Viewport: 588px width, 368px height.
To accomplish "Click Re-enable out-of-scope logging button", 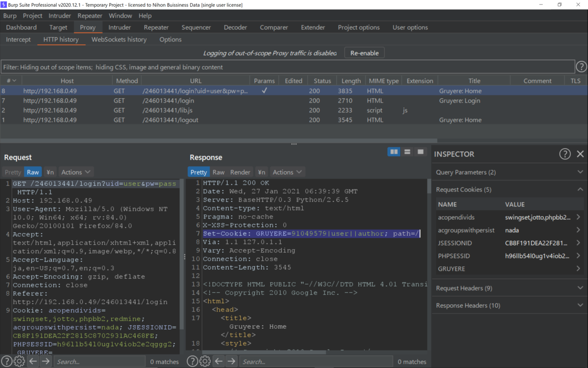I will coord(365,53).
